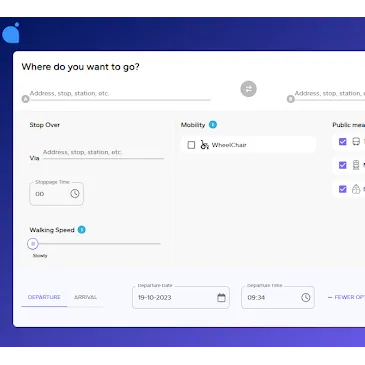365x365 pixels.
Task: Switch to the ARRIVAL tab
Action: (x=85, y=297)
